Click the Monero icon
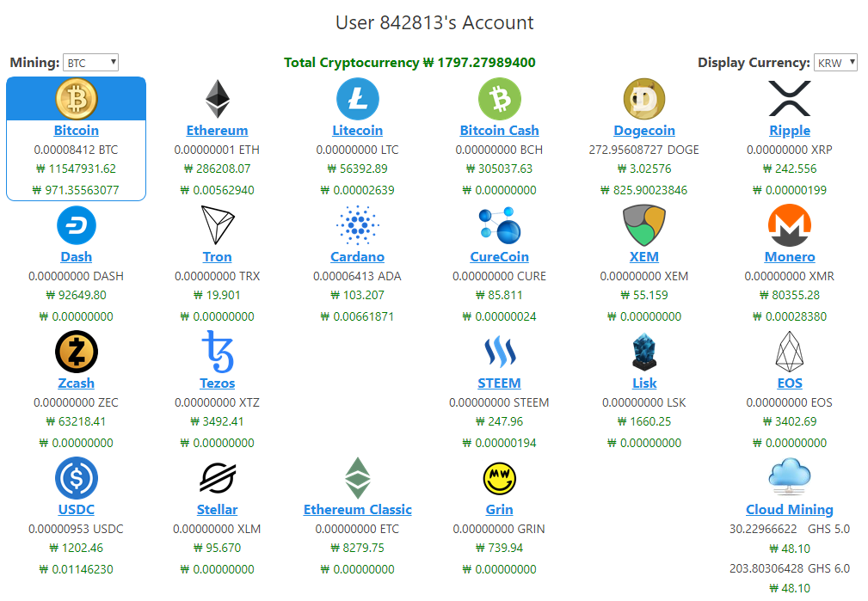This screenshot has width=868, height=601. click(x=789, y=225)
